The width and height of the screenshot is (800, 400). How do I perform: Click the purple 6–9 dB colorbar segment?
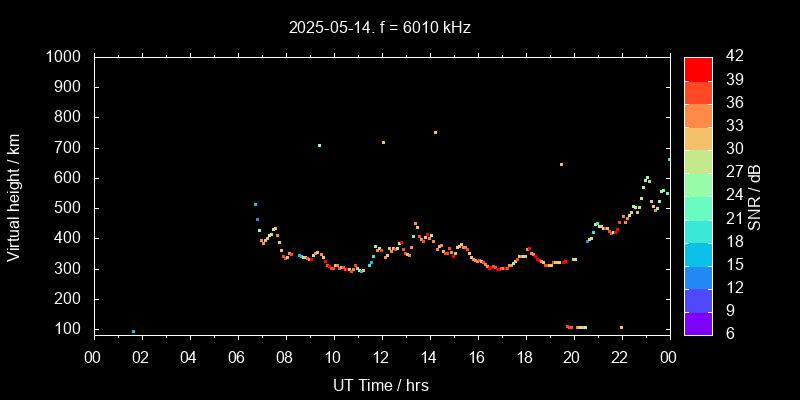click(x=698, y=323)
